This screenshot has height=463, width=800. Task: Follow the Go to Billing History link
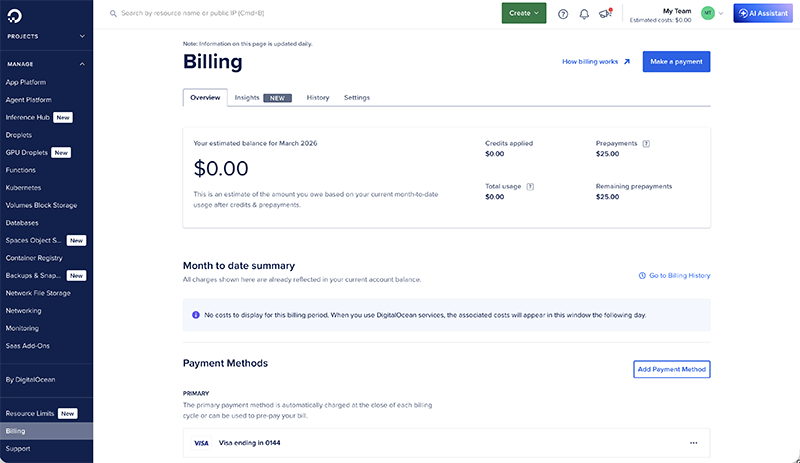(675, 275)
